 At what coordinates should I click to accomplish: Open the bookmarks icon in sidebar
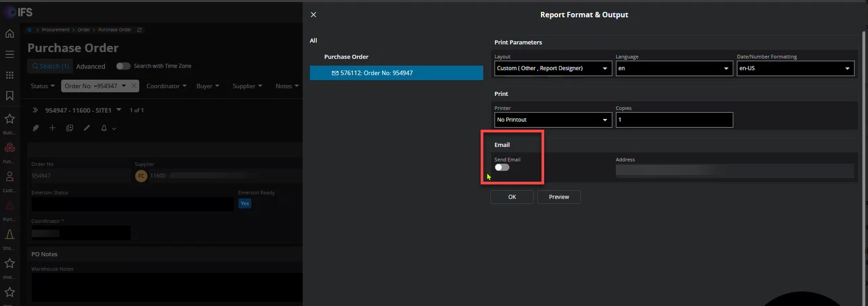pyautogui.click(x=9, y=96)
